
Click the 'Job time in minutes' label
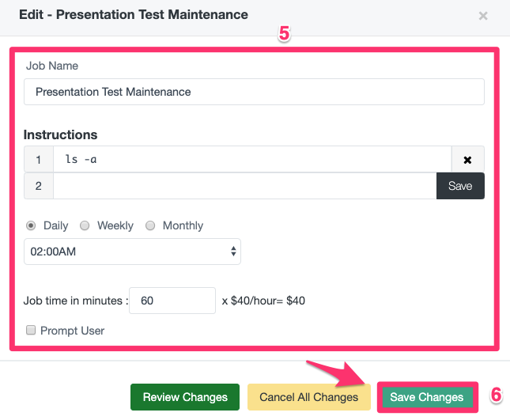[x=74, y=301]
